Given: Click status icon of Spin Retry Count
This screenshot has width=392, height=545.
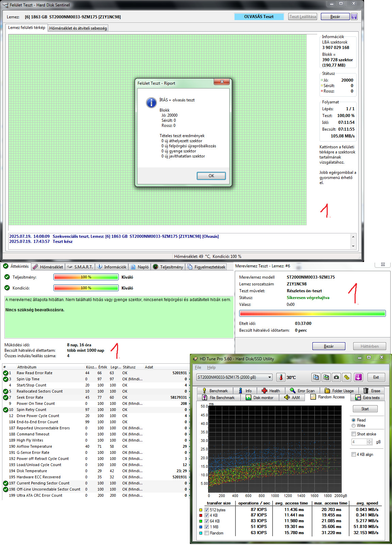Looking at the screenshot, I should [x=6, y=410].
